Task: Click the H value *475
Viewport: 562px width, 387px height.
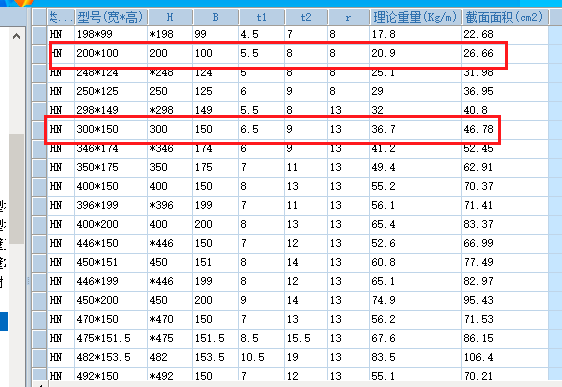Action: coord(161,338)
